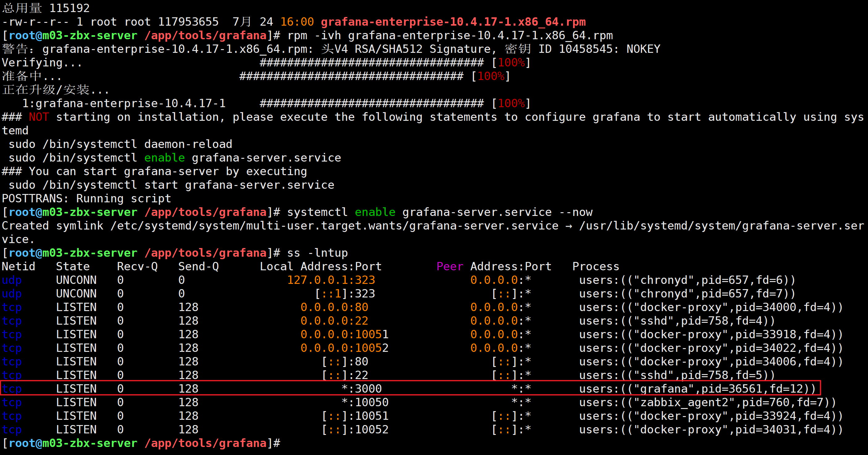This screenshot has height=455, width=868.
Task: Click the 100% next to 准备中
Action: point(491,76)
